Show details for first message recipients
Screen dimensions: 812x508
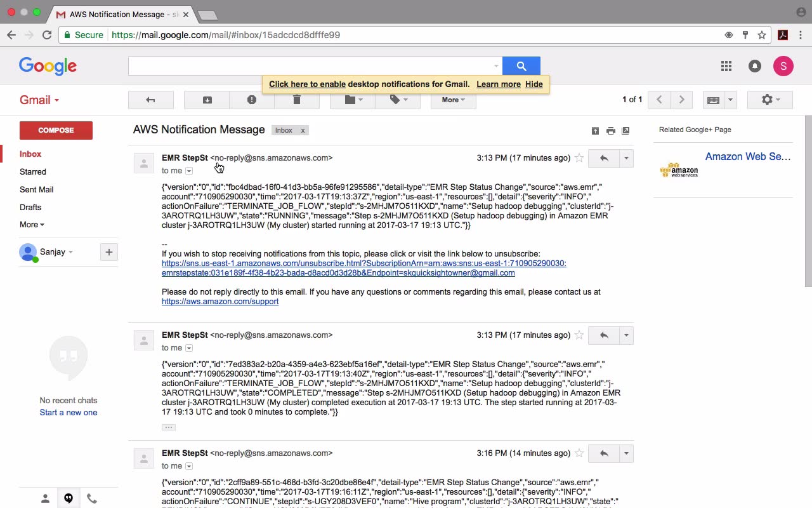(189, 171)
